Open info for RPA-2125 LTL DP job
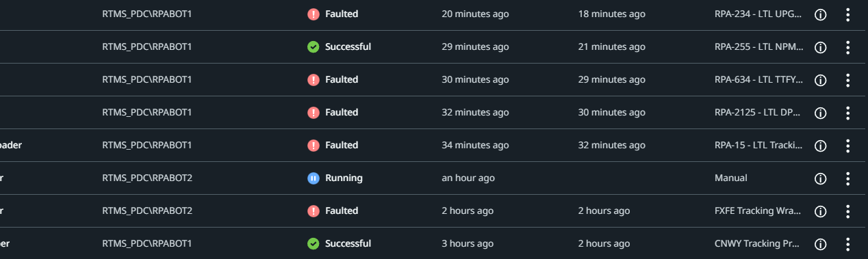 (x=820, y=113)
